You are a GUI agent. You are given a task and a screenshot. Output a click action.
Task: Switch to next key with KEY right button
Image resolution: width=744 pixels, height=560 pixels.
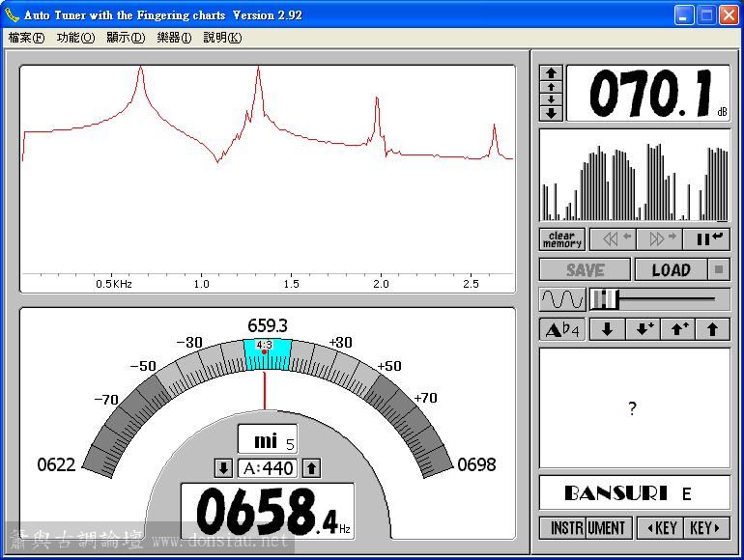[x=706, y=528]
